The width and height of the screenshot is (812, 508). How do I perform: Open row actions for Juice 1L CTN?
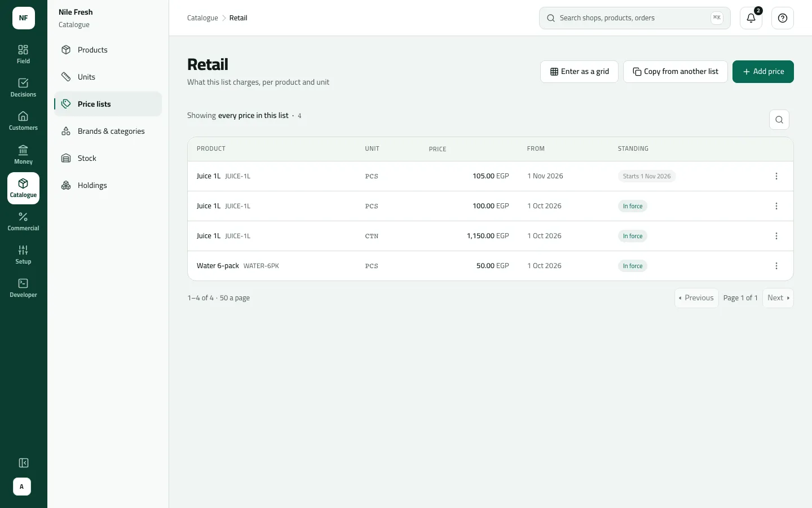click(776, 236)
